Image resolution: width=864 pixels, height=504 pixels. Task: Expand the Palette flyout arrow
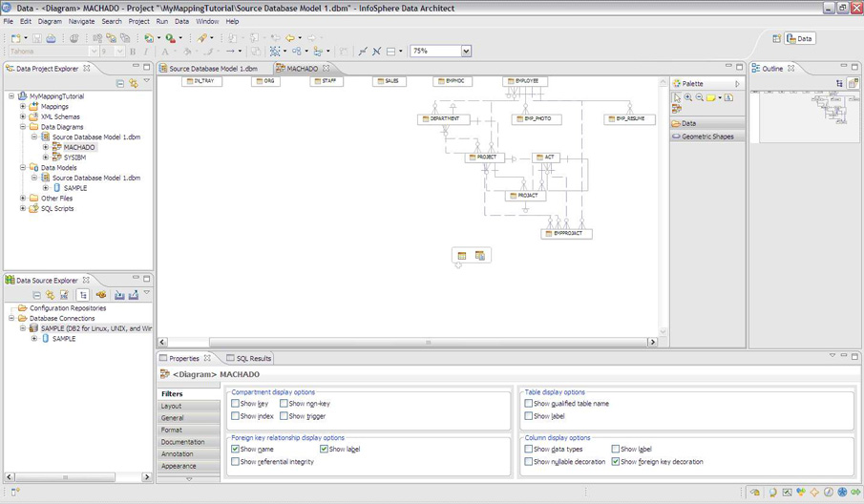(737, 84)
